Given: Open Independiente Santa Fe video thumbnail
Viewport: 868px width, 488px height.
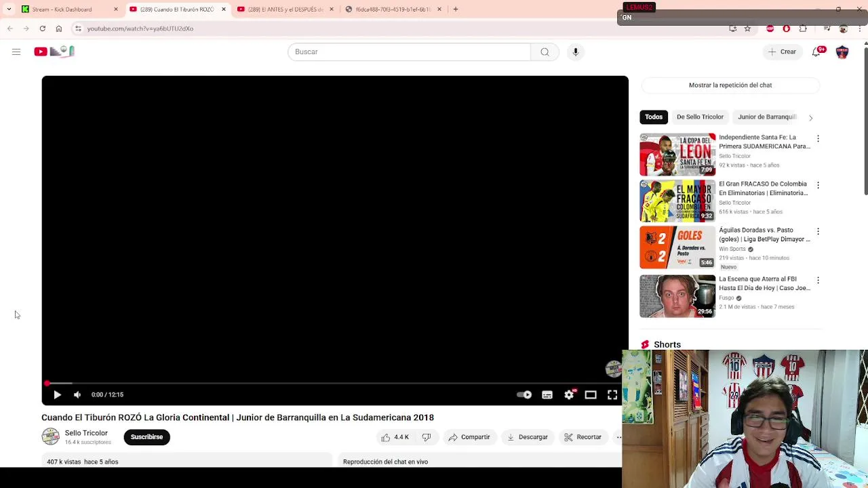Looking at the screenshot, I should pos(677,155).
